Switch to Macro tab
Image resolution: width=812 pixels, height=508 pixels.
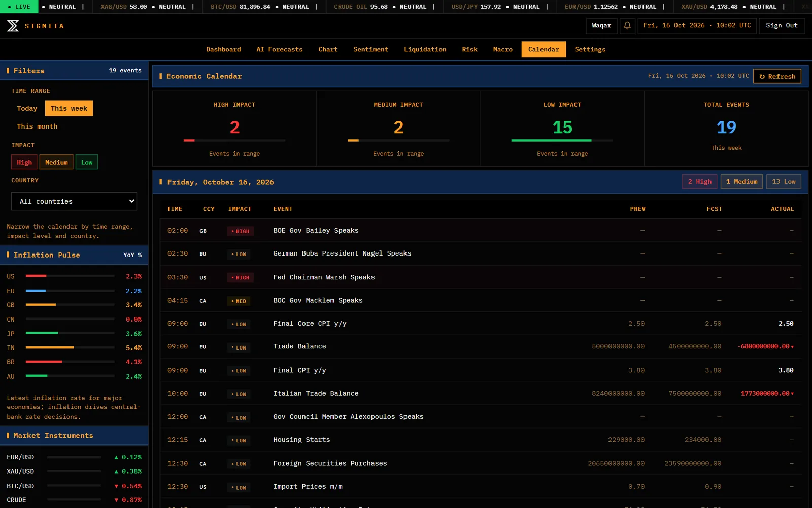(502, 49)
